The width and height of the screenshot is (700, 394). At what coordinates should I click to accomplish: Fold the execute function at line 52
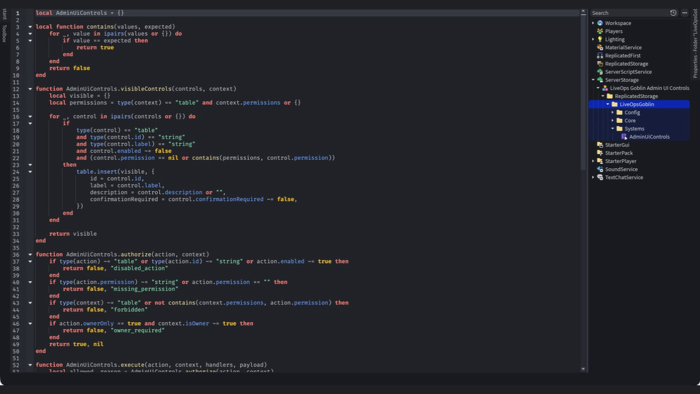(x=30, y=365)
